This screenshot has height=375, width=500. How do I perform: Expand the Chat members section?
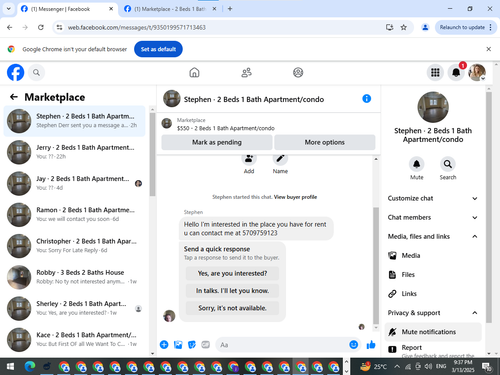pyautogui.click(x=433, y=217)
